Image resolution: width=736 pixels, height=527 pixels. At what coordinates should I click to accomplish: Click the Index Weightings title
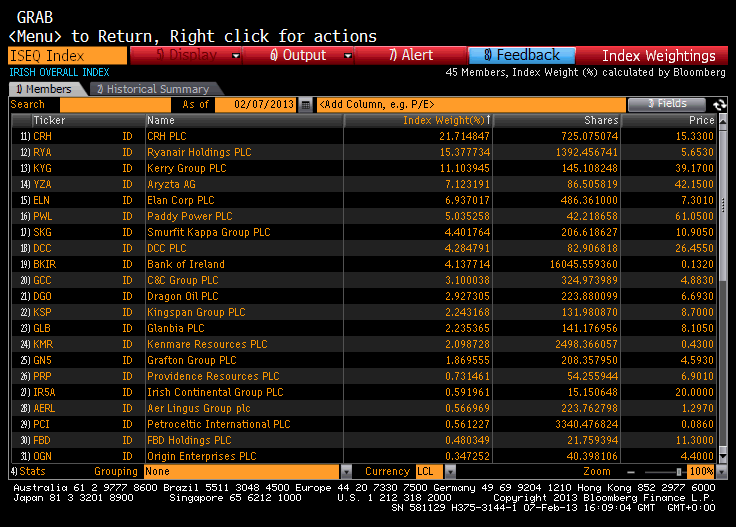pyautogui.click(x=659, y=56)
